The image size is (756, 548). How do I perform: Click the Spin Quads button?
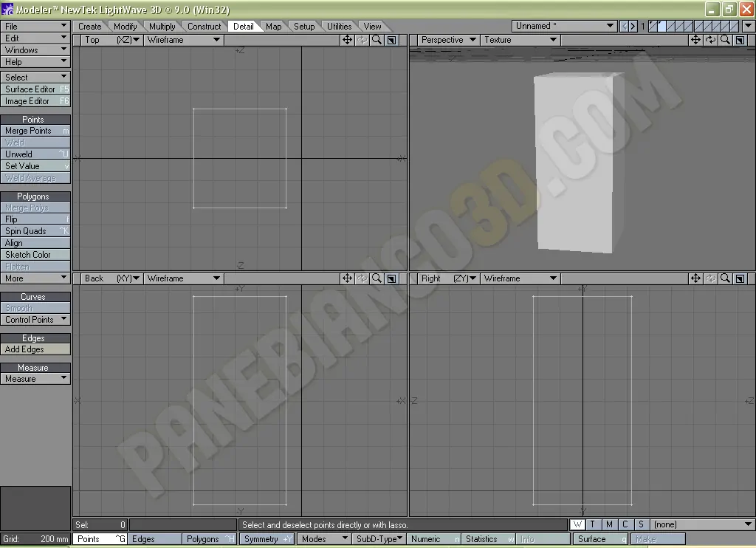[x=35, y=231]
